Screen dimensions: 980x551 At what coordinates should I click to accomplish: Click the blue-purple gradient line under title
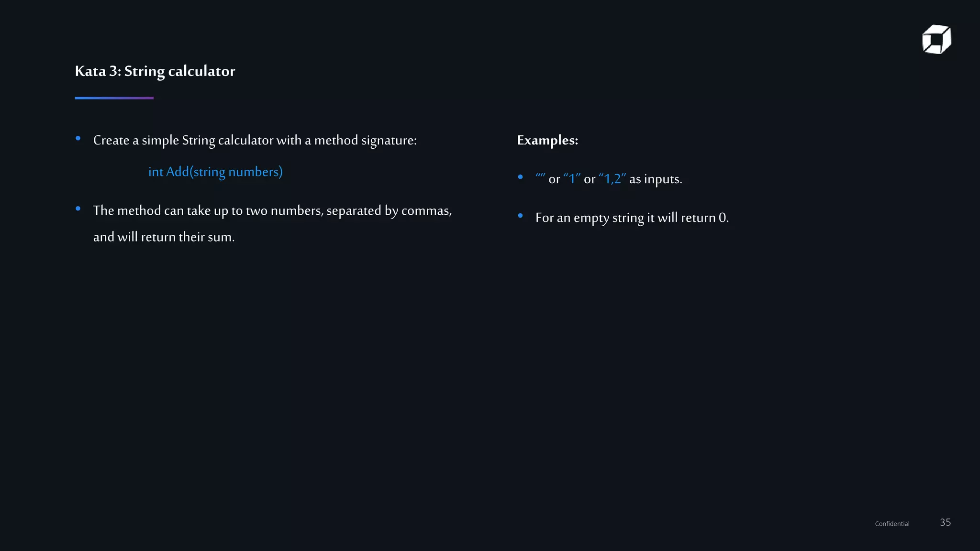coord(114,98)
